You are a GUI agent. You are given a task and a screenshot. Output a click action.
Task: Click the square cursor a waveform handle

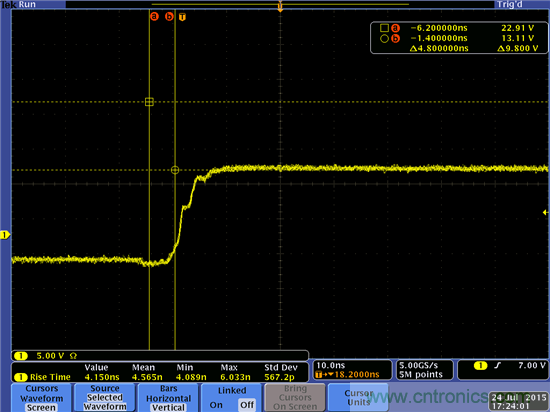pyautogui.click(x=149, y=102)
